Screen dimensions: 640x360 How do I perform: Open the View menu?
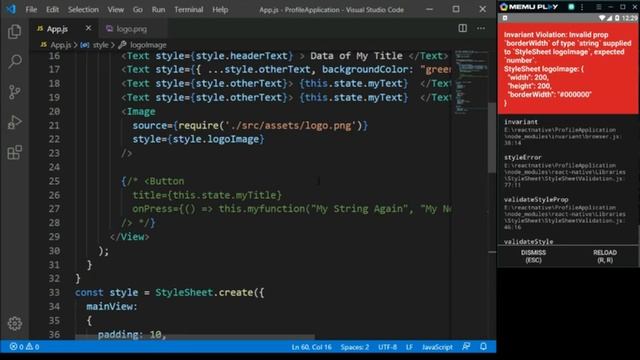(116, 9)
